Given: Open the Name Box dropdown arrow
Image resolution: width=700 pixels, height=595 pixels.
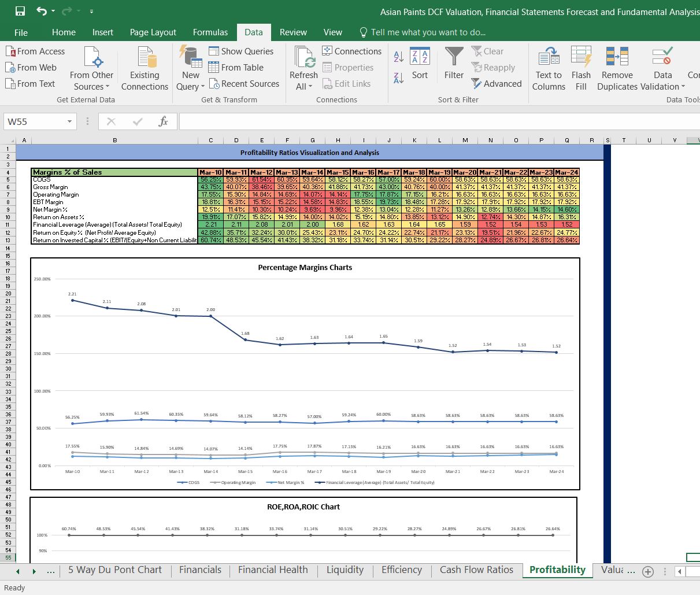Looking at the screenshot, I should click(x=69, y=121).
